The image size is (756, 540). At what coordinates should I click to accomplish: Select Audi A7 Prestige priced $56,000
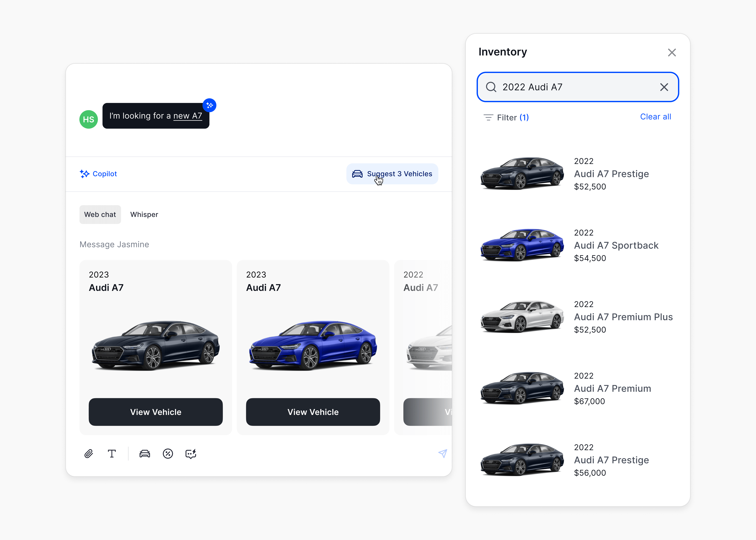click(578, 460)
